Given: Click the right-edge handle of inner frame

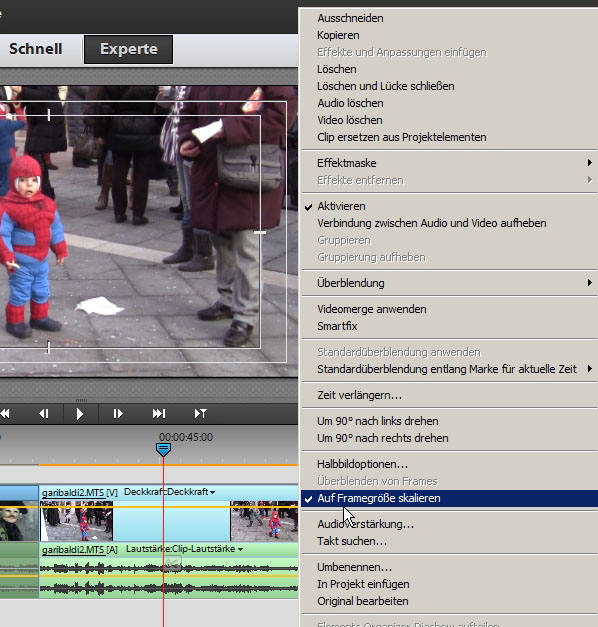Looking at the screenshot, I should tap(260, 232).
